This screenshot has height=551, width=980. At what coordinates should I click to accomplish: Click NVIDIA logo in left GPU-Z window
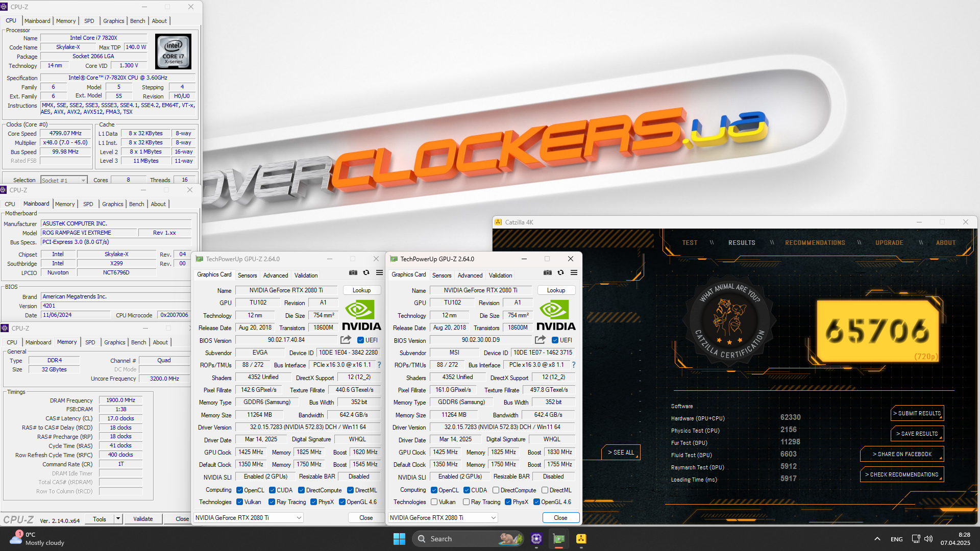(361, 315)
